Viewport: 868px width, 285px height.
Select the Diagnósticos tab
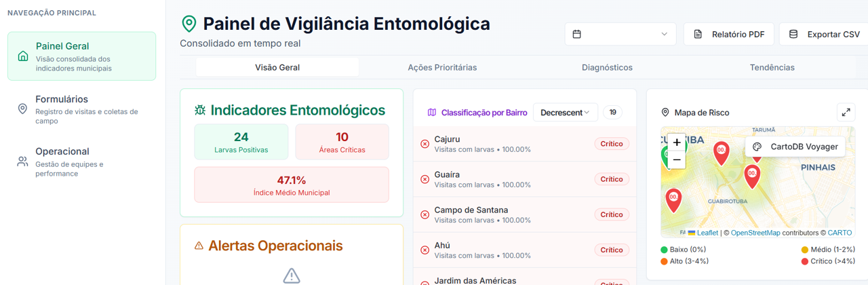607,67
